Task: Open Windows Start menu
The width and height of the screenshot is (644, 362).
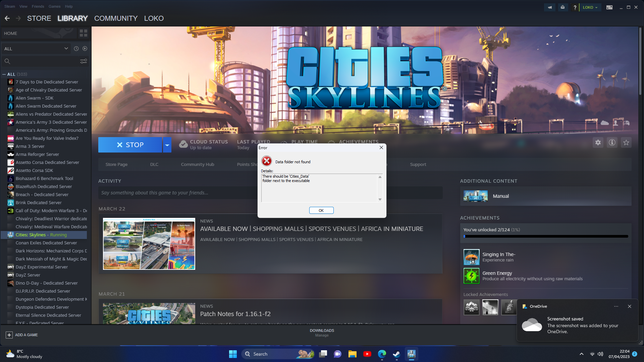Action: (233, 354)
